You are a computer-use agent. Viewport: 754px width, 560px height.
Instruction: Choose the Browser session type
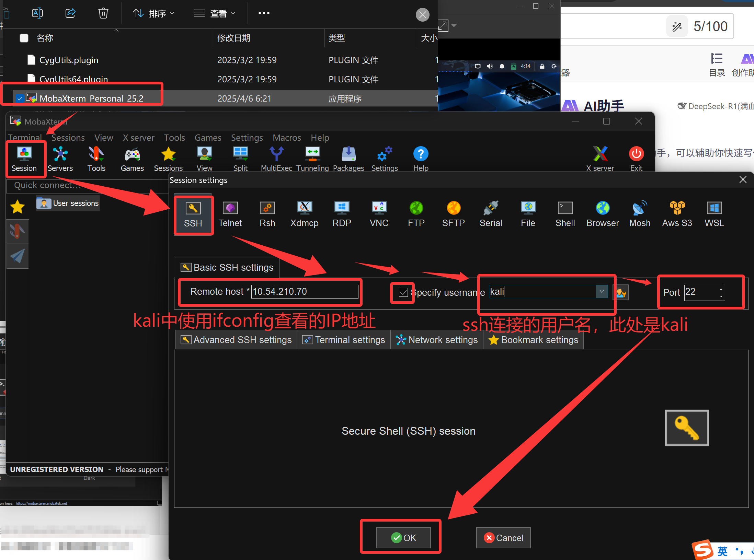[603, 215]
